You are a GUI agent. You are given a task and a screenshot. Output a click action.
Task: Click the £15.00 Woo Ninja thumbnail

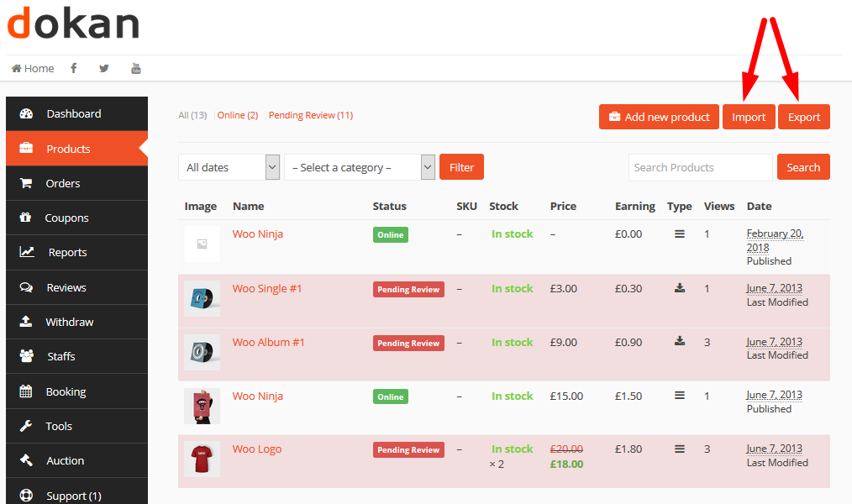tap(202, 406)
